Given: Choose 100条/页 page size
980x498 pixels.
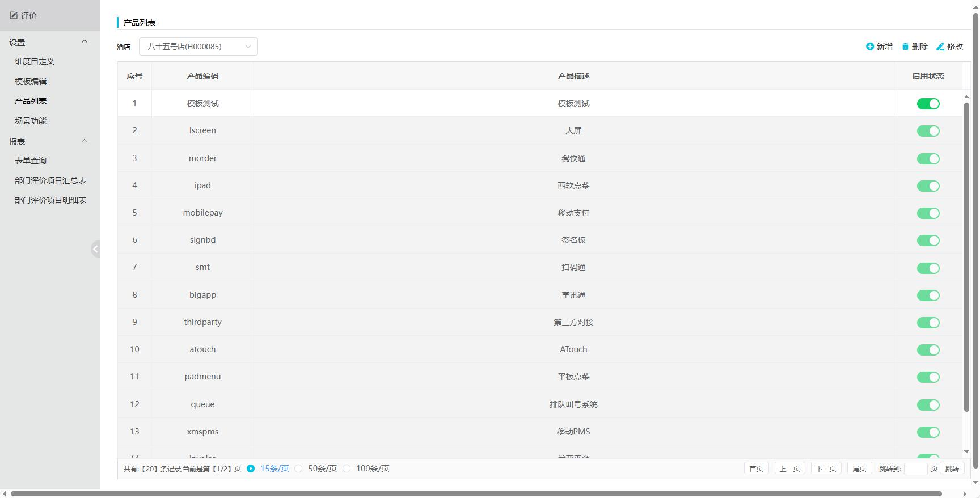Looking at the screenshot, I should click(347, 469).
